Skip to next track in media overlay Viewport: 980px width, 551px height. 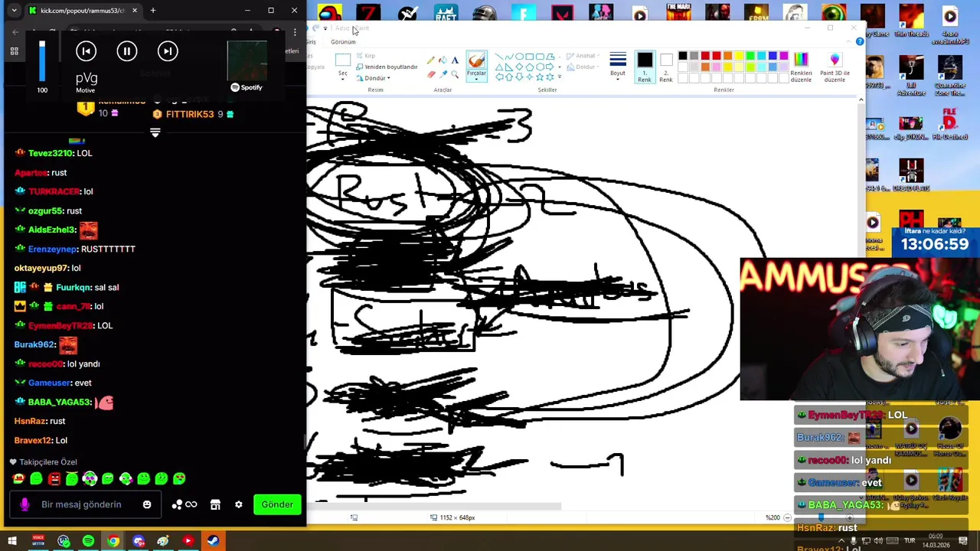coord(168,51)
